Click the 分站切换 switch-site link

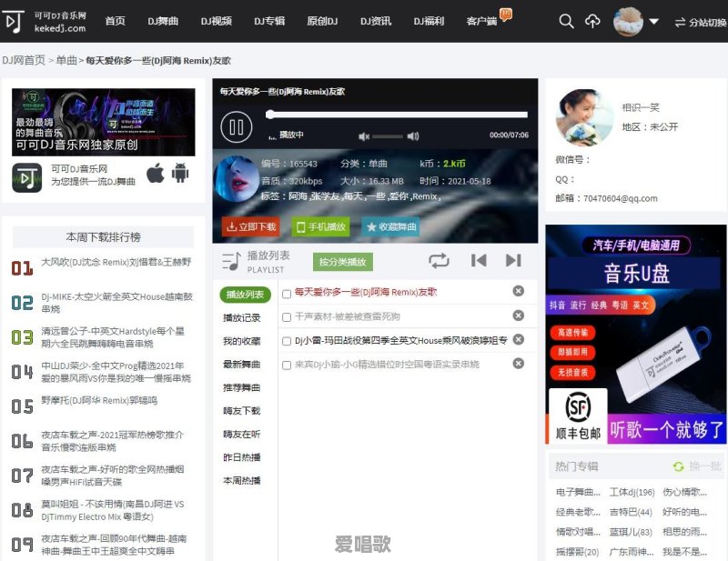pyautogui.click(x=701, y=22)
